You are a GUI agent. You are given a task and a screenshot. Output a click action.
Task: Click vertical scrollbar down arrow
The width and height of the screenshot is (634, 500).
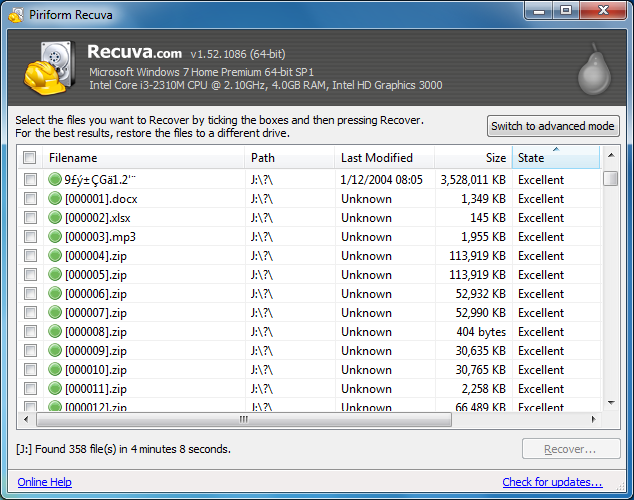click(x=611, y=403)
